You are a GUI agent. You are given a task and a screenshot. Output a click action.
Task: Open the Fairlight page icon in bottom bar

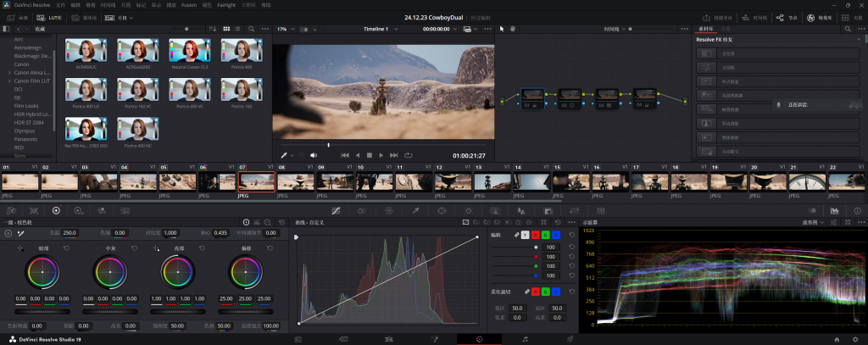[526, 339]
